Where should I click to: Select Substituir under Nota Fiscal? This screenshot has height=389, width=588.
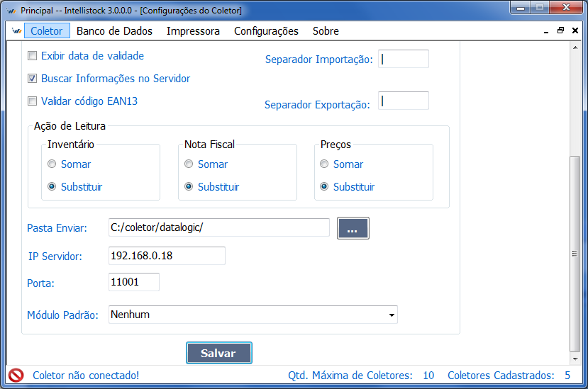(189, 186)
